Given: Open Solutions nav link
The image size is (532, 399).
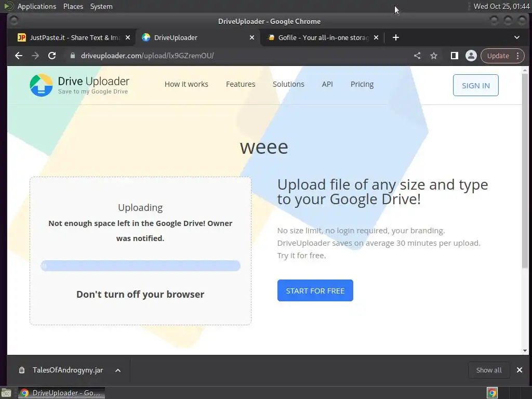Looking at the screenshot, I should point(288,84).
